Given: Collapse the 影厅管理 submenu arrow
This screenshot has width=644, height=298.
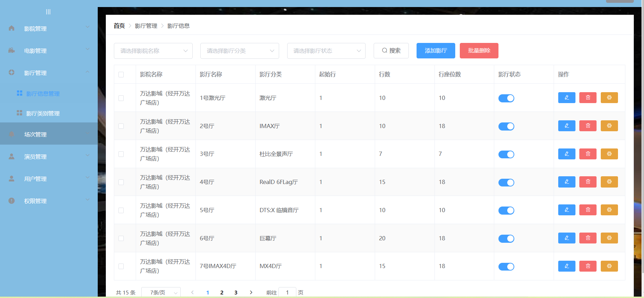Looking at the screenshot, I should tap(88, 71).
